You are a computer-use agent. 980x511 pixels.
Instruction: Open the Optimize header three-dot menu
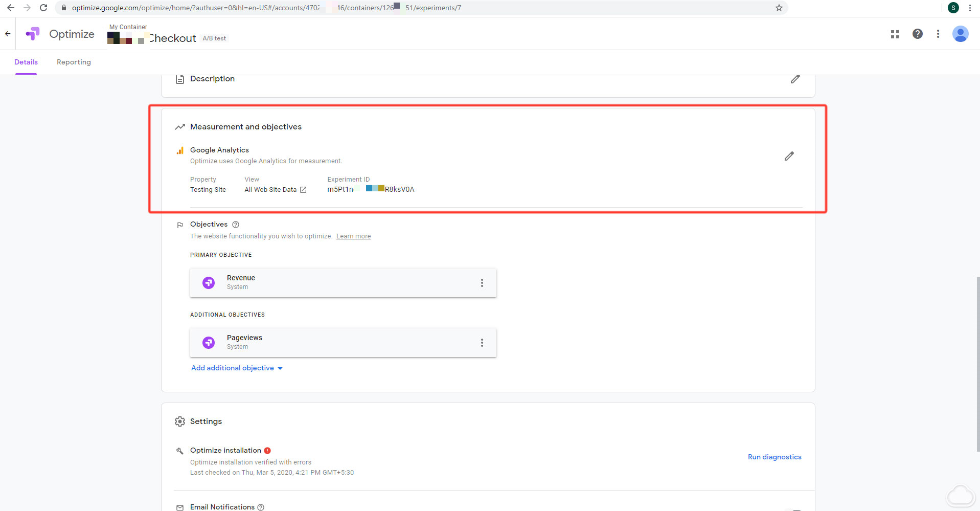click(x=938, y=34)
